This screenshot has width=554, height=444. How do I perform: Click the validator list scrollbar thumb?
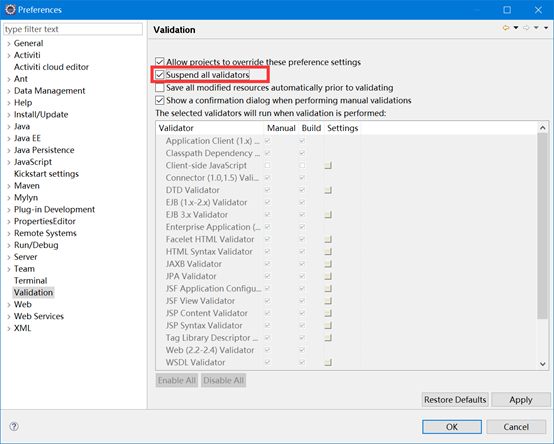(542, 226)
